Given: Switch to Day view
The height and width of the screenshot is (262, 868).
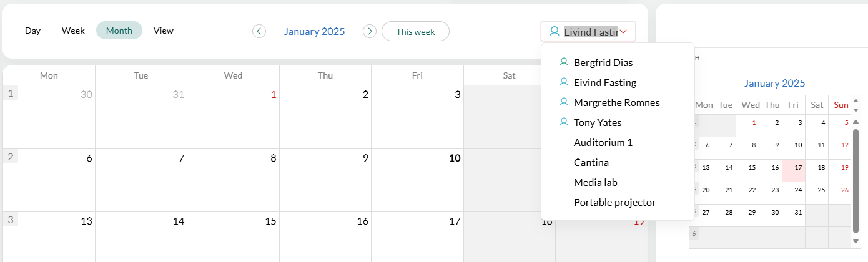Looking at the screenshot, I should click(x=32, y=31).
